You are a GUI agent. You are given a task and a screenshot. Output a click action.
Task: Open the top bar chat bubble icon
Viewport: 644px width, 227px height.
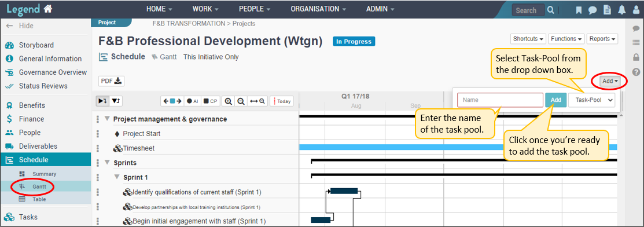pos(593,10)
